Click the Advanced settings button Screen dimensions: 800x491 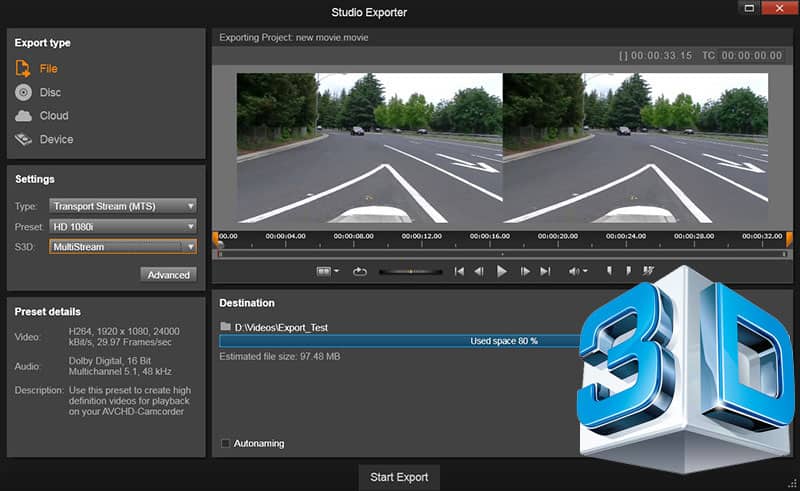[168, 275]
